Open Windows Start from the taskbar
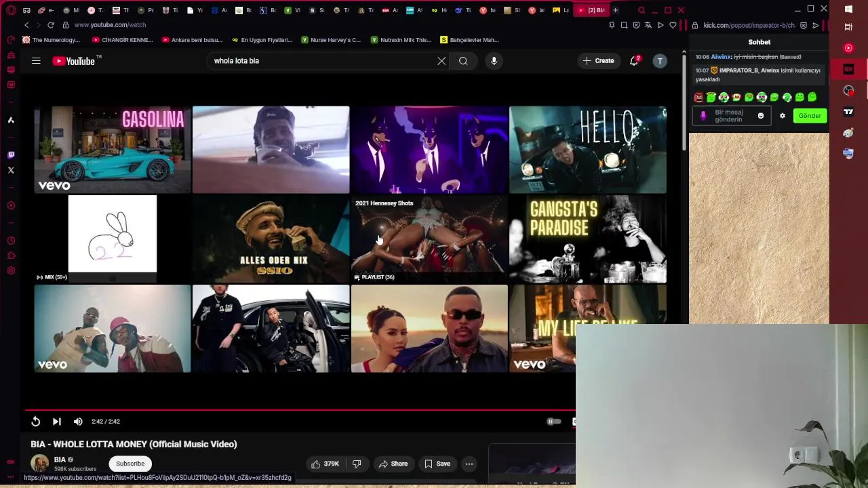Screen dimensions: 868x488 pos(848,9)
